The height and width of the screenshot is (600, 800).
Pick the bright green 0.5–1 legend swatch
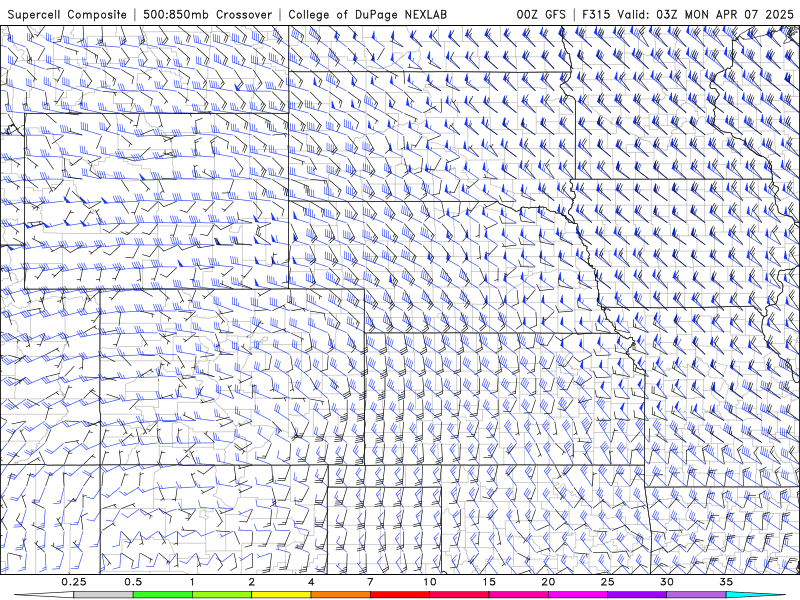[162, 595]
